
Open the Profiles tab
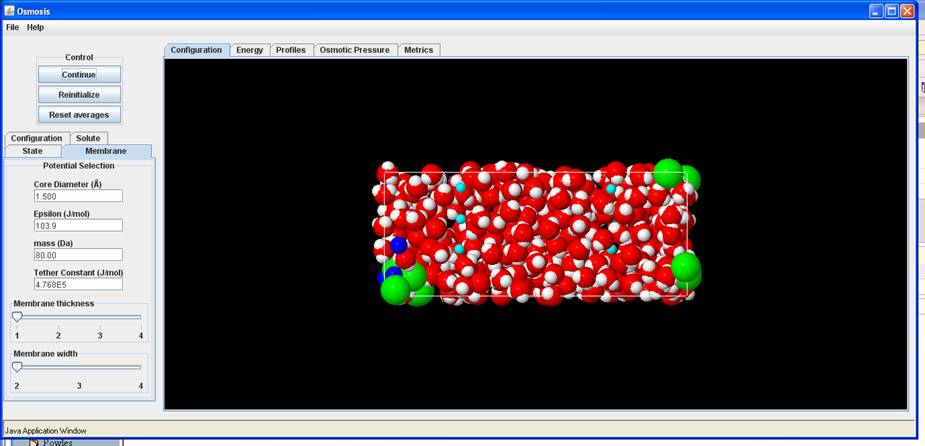pos(290,50)
